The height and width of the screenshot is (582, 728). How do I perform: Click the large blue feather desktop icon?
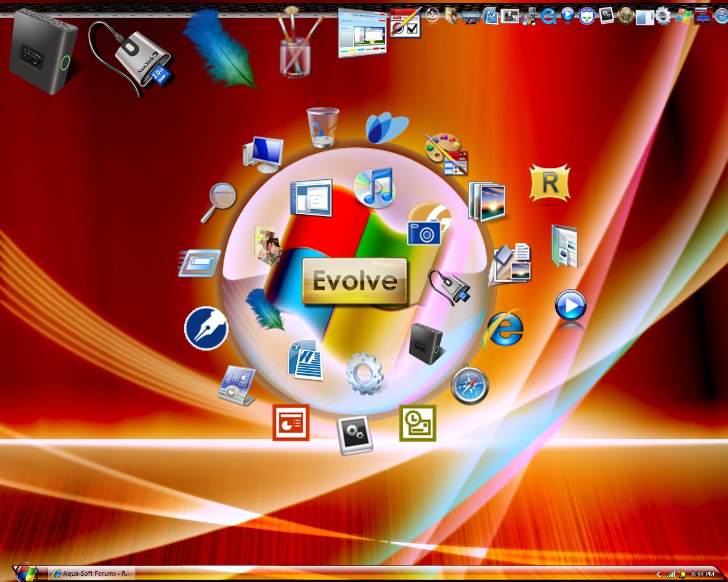220,48
